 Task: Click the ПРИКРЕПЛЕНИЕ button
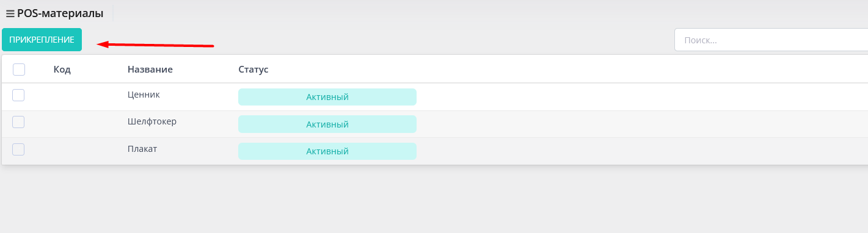pyautogui.click(x=42, y=40)
